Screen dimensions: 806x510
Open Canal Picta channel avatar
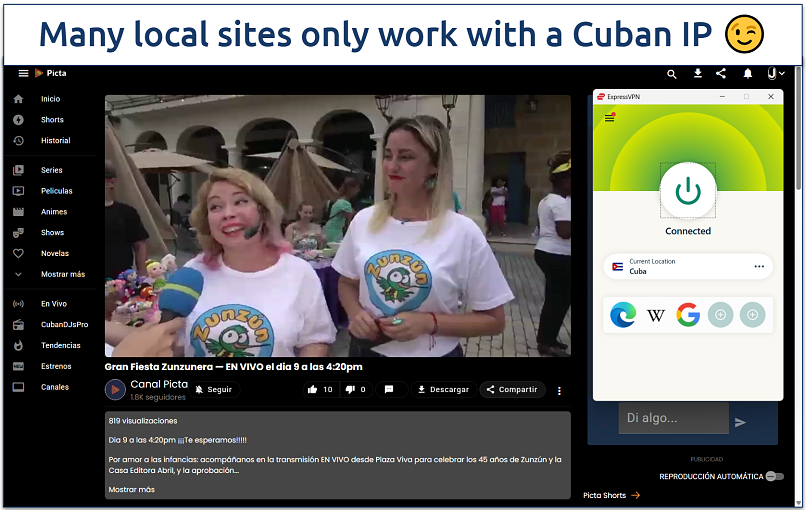[115, 390]
